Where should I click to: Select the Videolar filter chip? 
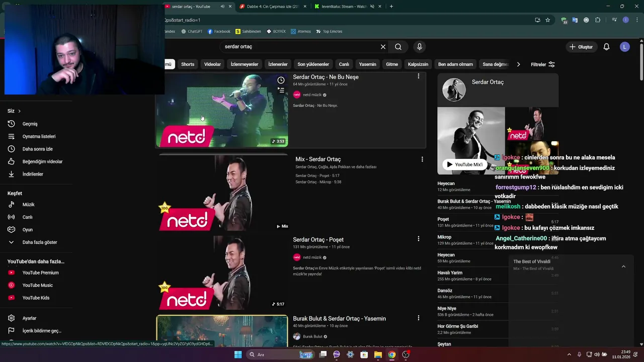pos(212,64)
